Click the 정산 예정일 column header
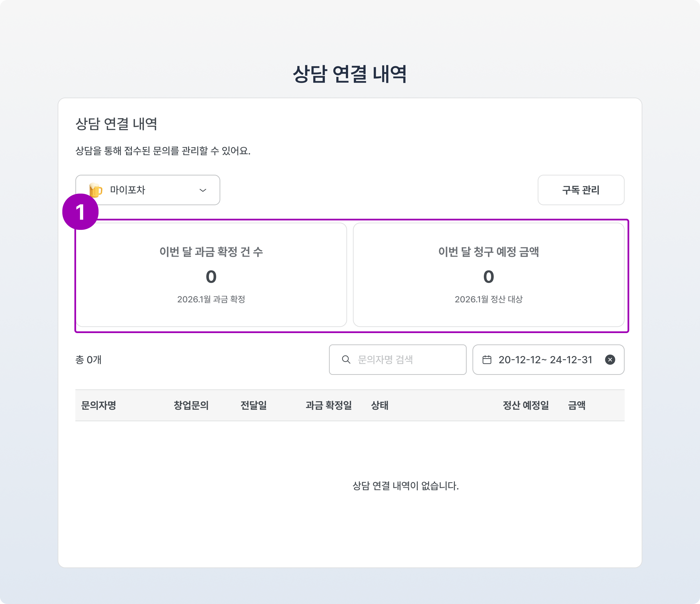The image size is (700, 604). coord(526,405)
